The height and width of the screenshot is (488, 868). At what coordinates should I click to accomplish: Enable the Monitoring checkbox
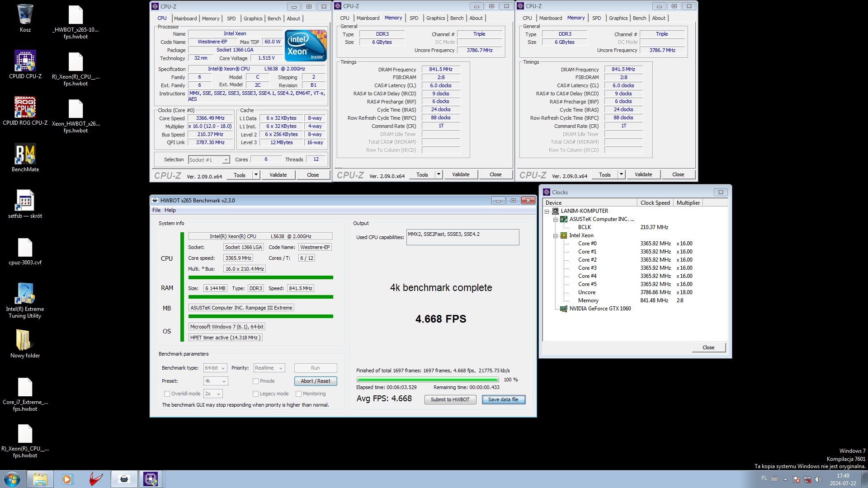(x=298, y=394)
